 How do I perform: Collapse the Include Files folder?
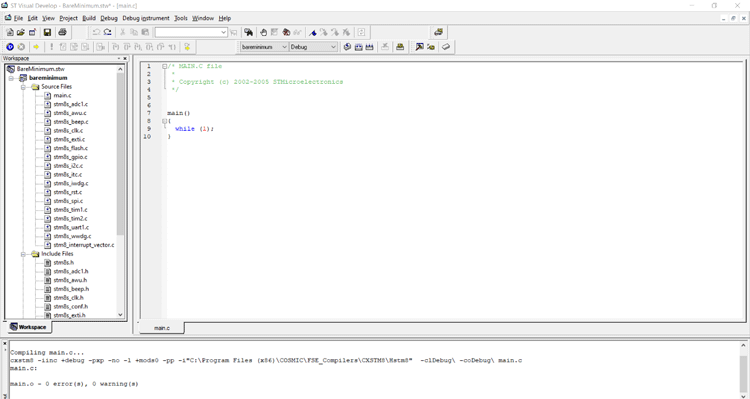coord(23,254)
